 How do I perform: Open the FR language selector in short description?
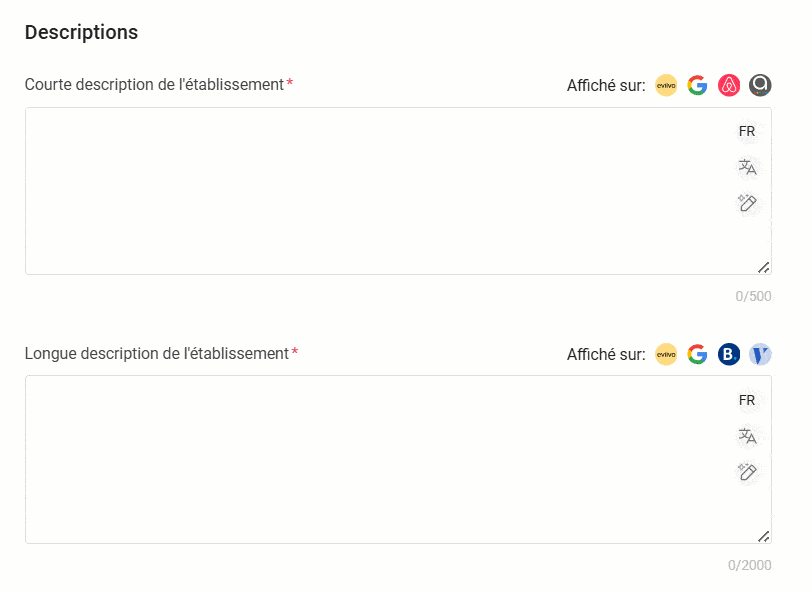point(747,132)
